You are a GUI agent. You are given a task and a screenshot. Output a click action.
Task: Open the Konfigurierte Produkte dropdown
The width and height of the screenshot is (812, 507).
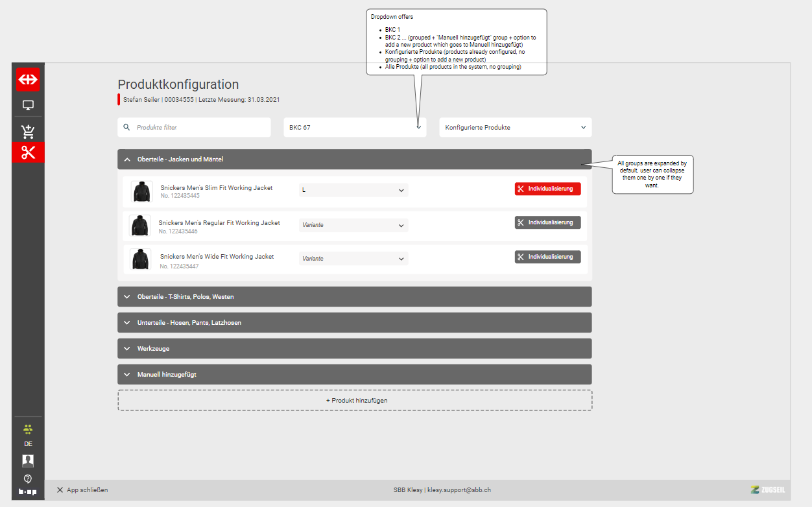tap(515, 127)
